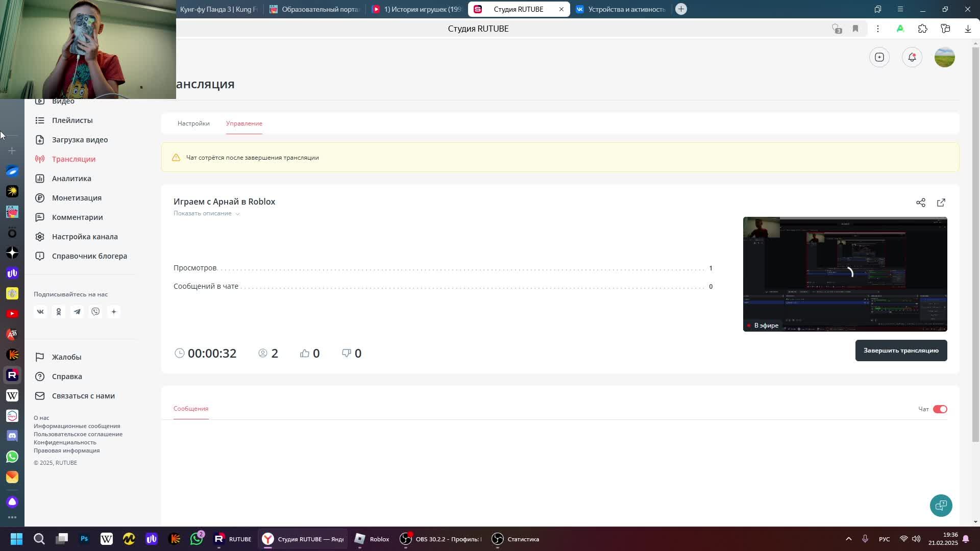Open Жалобы in the sidebar

66,357
